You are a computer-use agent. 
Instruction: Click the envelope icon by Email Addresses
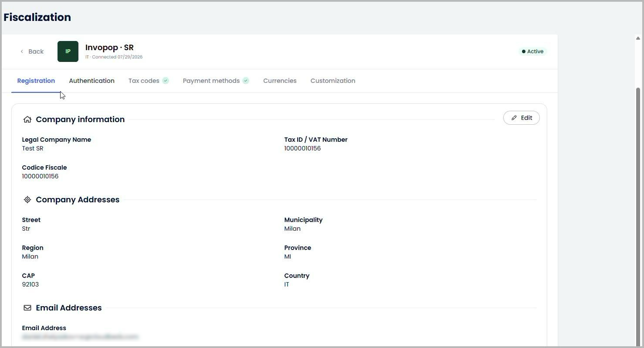27,308
